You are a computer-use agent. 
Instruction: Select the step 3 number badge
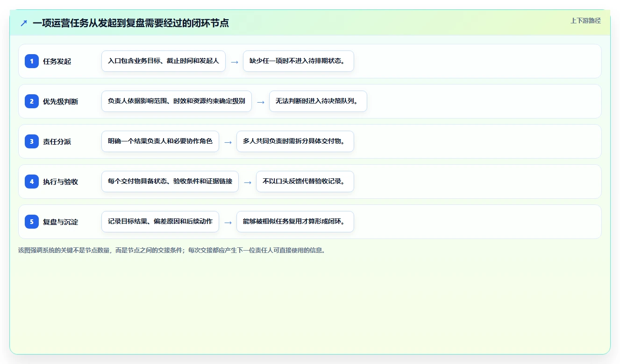pos(32,141)
